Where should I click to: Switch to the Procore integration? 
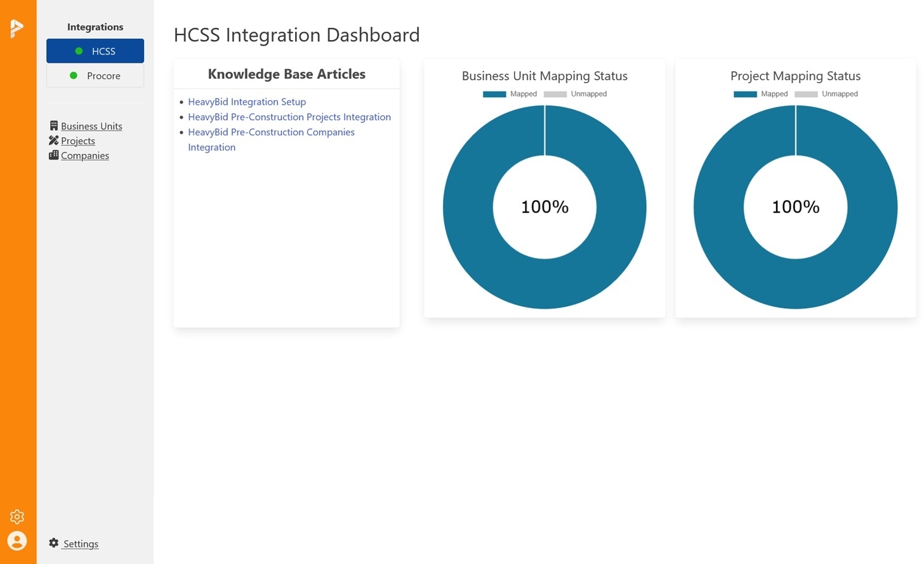(x=95, y=76)
